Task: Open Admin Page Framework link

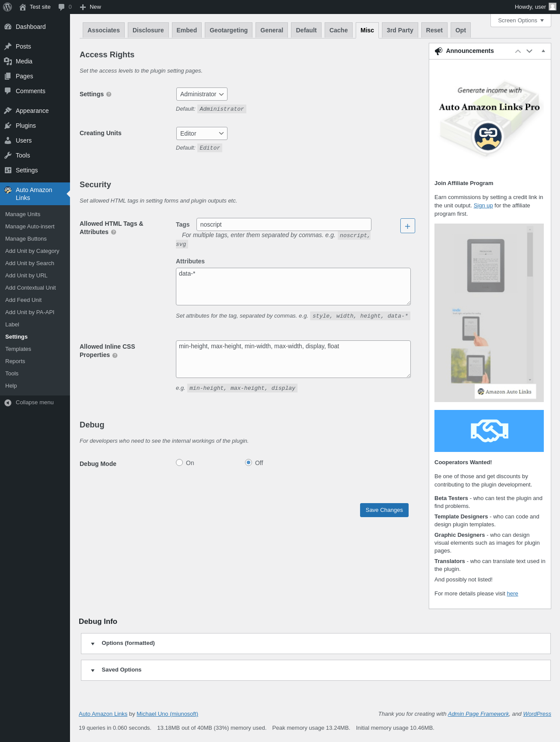Action: click(x=478, y=714)
